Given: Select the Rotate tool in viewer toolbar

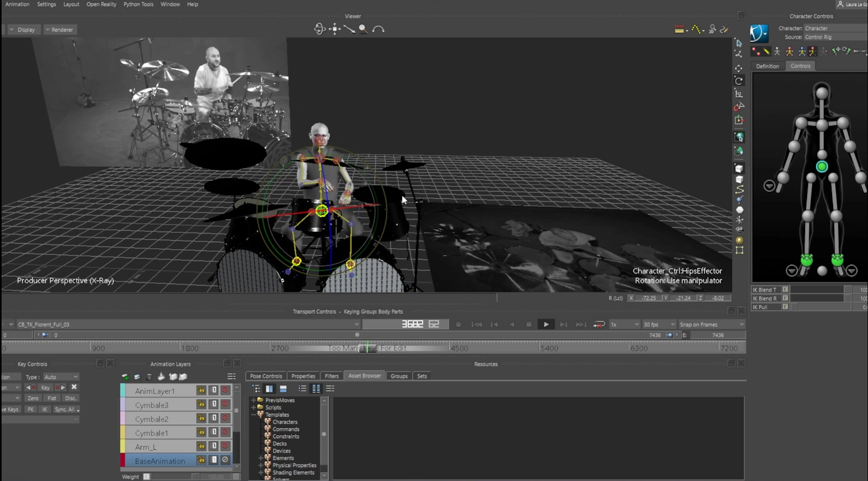Looking at the screenshot, I should (x=739, y=81).
